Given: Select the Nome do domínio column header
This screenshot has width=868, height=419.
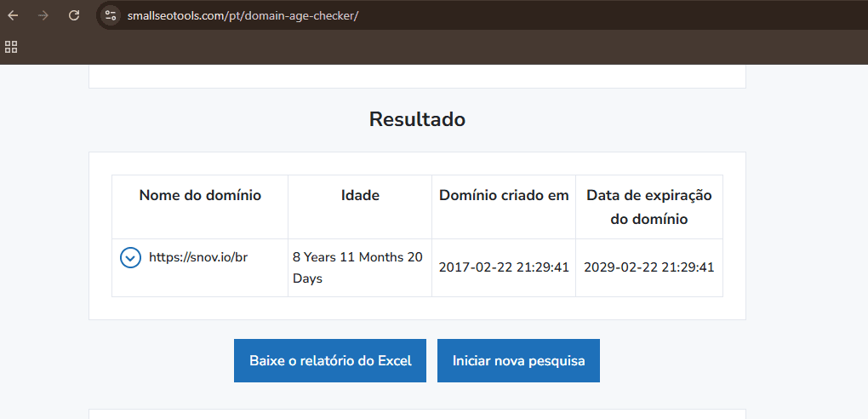Looking at the screenshot, I should point(200,195).
